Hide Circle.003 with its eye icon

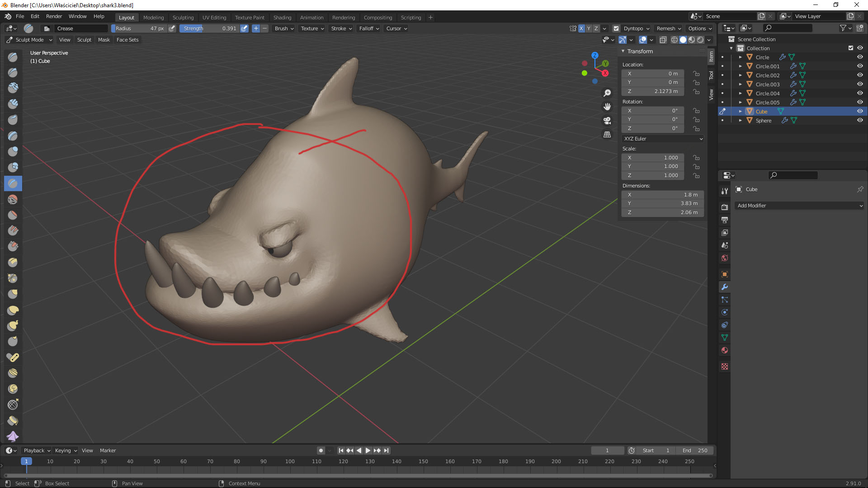pos(860,84)
